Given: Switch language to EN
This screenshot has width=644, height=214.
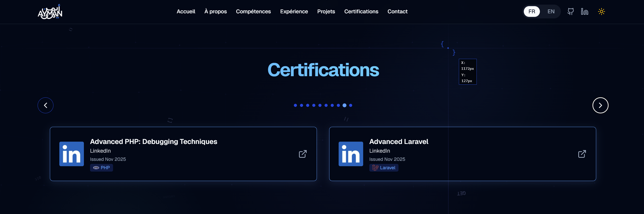Looking at the screenshot, I should click(x=551, y=12).
